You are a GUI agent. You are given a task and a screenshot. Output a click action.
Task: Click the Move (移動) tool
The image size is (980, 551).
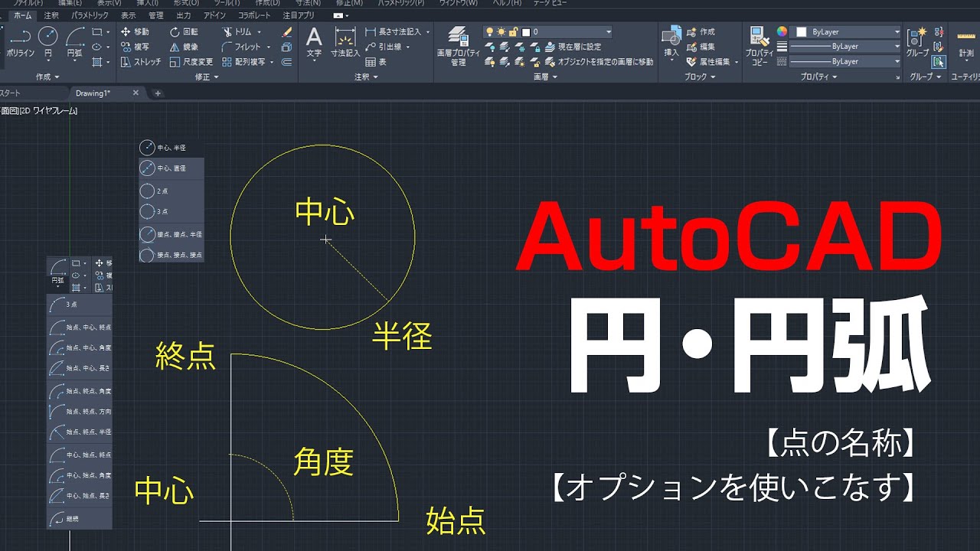135,32
